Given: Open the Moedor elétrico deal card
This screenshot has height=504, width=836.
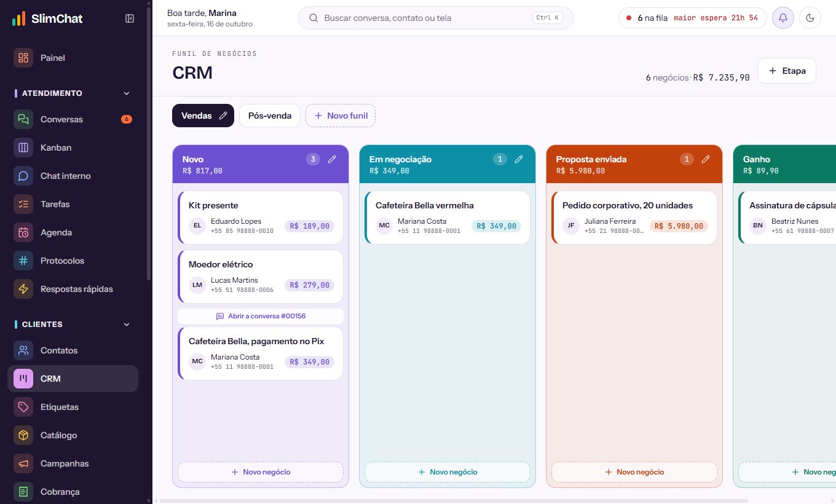Looking at the screenshot, I should pos(261,277).
